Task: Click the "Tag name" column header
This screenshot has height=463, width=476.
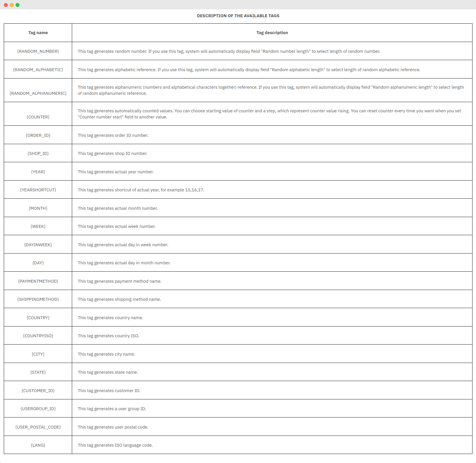Action: pos(38,33)
